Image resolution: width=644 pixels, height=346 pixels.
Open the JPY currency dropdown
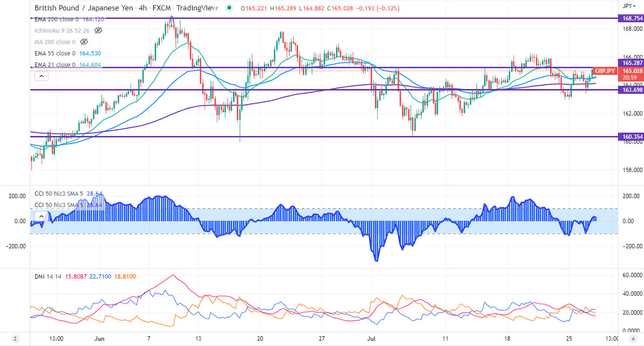tap(629, 6)
